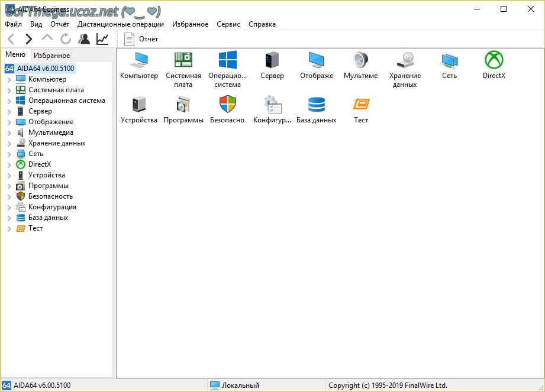Viewport: 545px width, 392px height.
Task: Open the DirectX icon in main panel
Action: (x=494, y=60)
